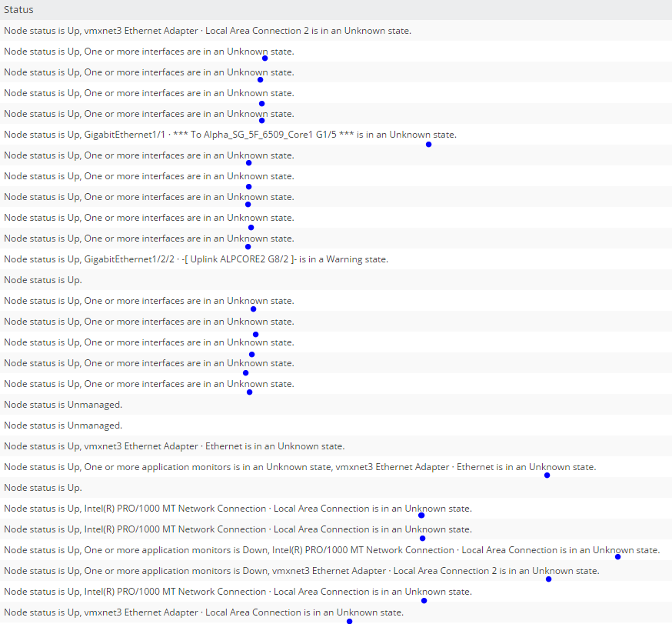Select top row 'vmxnet3 · Local Area Connection 2' without monitors

[336, 31]
